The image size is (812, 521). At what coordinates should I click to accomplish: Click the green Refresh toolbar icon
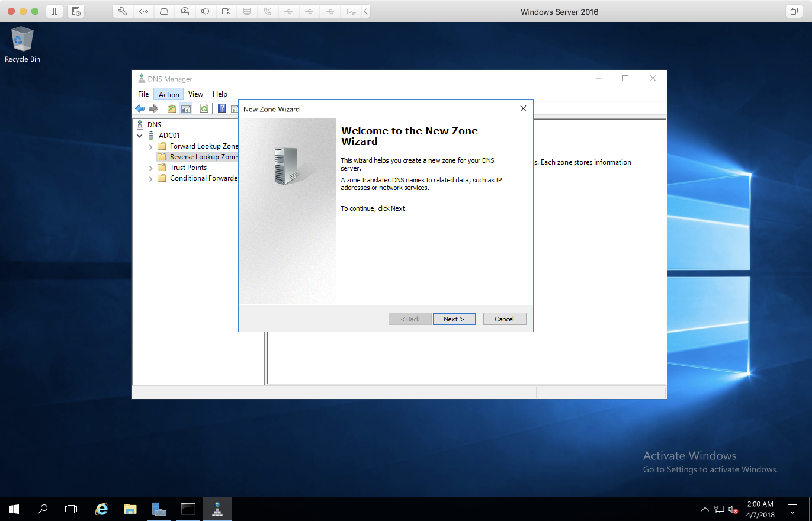[x=204, y=108]
